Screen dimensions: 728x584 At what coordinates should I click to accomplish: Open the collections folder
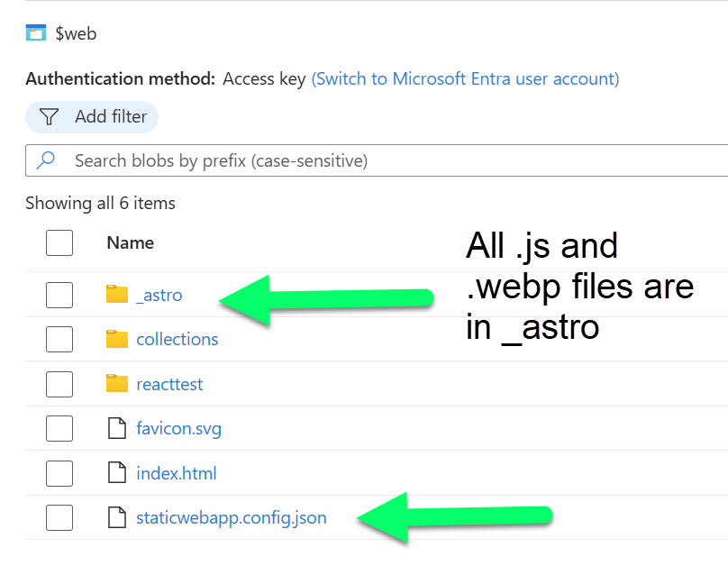(x=177, y=339)
